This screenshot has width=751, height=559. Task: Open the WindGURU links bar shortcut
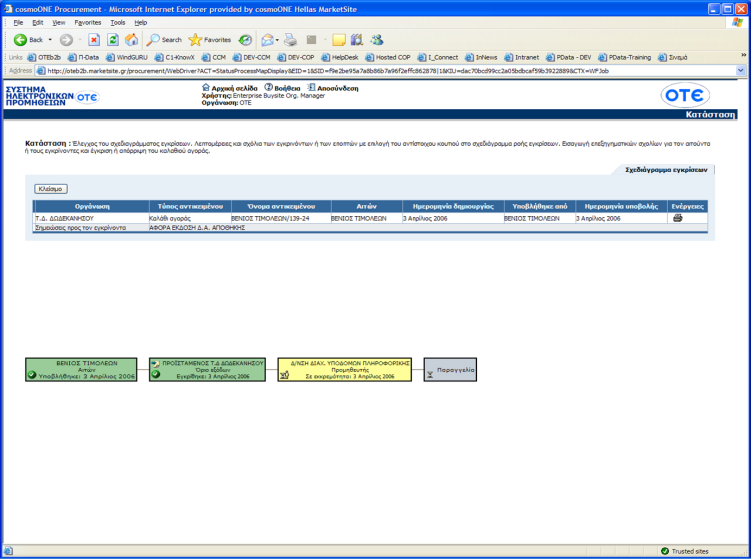point(127,57)
